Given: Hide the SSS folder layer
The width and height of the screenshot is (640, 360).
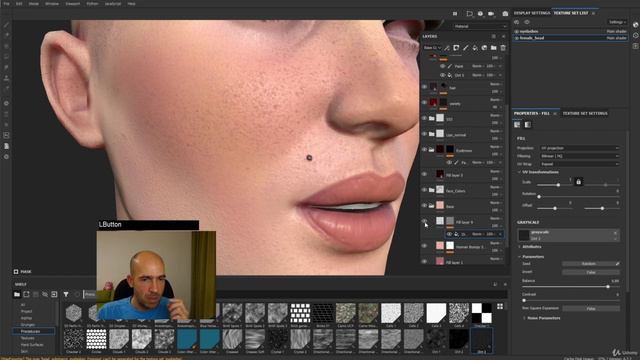Looking at the screenshot, I should click(x=424, y=118).
